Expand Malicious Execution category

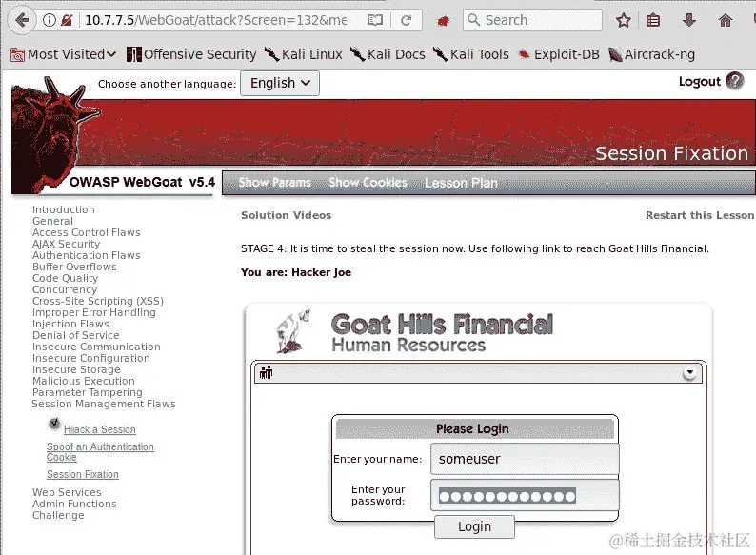pos(84,381)
